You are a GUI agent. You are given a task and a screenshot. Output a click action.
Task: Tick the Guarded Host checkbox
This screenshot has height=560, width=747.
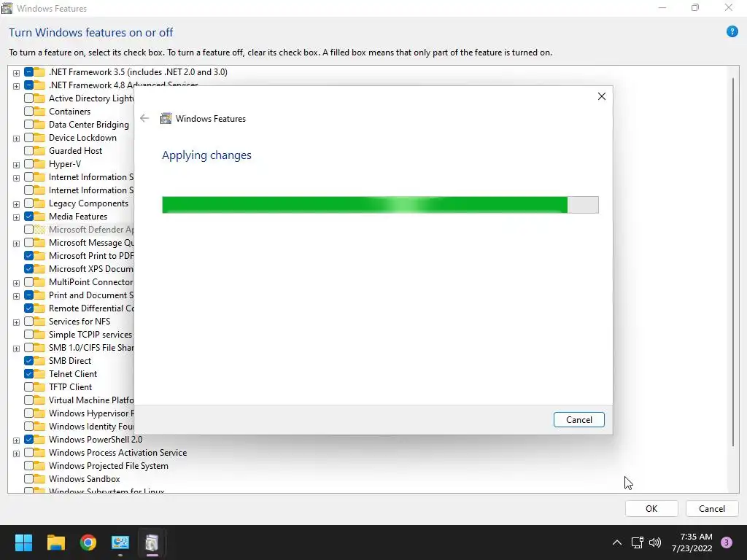pyautogui.click(x=28, y=151)
